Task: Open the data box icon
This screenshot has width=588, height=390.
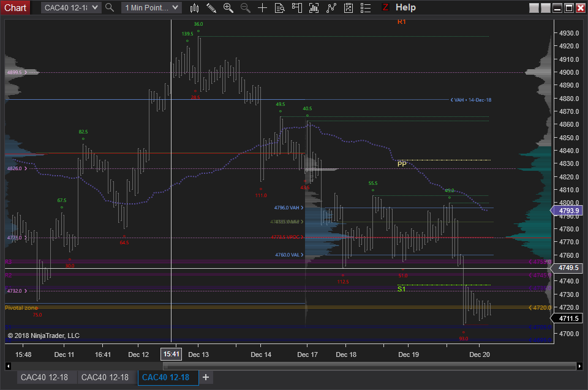Action: [x=280, y=8]
